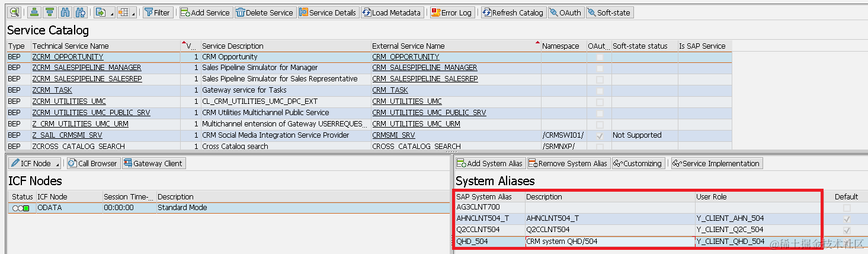Screen dimensions: 868x254
Task: Click the 'CRM system QHD/504' description cell
Action: point(610,242)
